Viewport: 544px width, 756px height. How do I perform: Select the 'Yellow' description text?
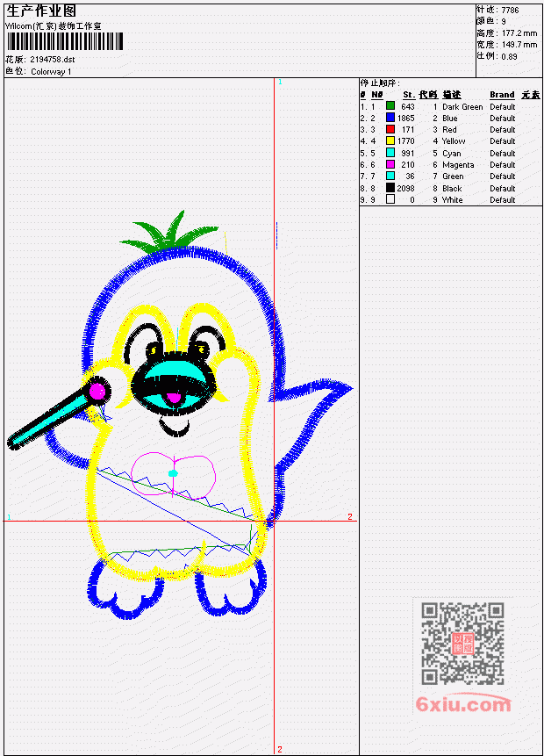(x=454, y=141)
